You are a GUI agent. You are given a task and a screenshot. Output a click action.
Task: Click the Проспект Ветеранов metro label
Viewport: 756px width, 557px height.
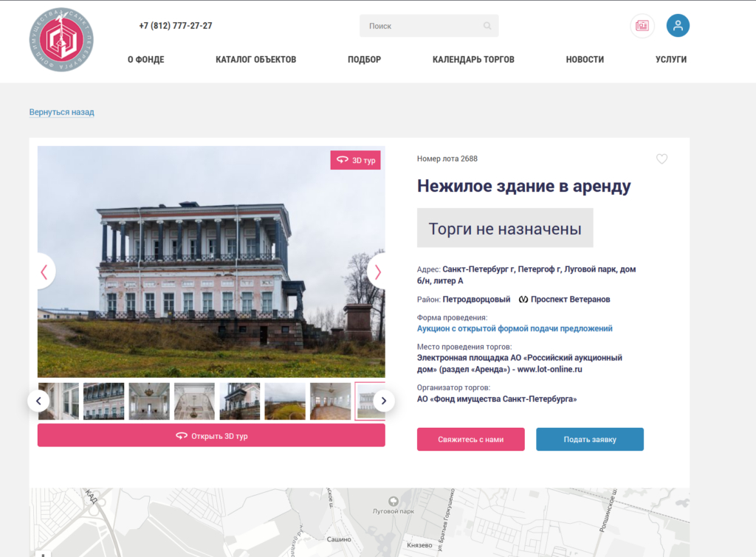(x=570, y=300)
